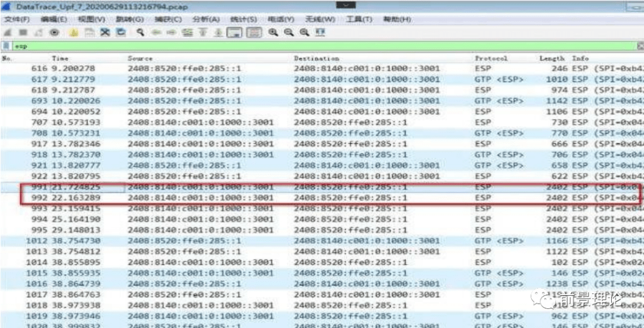Click the Find packet magnifier icon
This screenshot has width=644, height=328.
pyautogui.click(x=140, y=33)
